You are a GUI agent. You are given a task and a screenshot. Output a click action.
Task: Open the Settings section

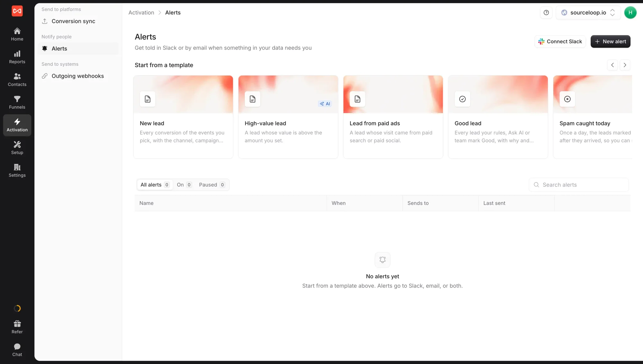17,171
